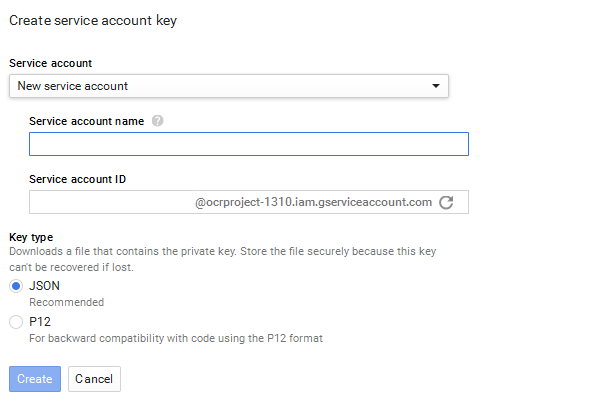Open the 'New service account' combo box
Viewport: 601px width, 401px height.
(228, 86)
